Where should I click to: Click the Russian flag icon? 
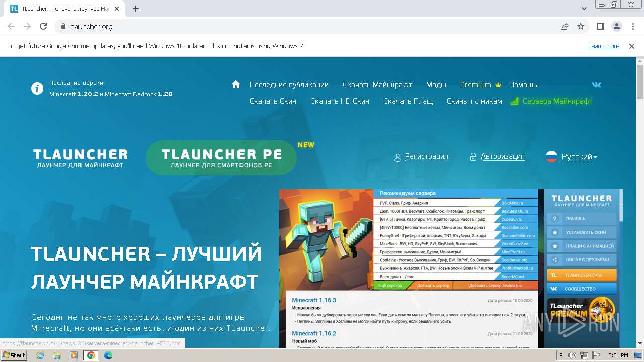click(x=552, y=157)
